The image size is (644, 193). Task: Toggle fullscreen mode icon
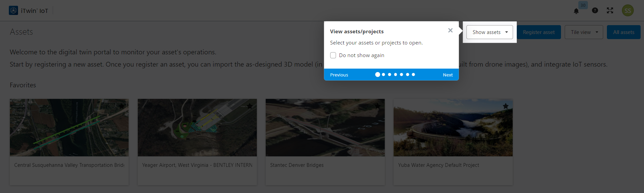(610, 11)
